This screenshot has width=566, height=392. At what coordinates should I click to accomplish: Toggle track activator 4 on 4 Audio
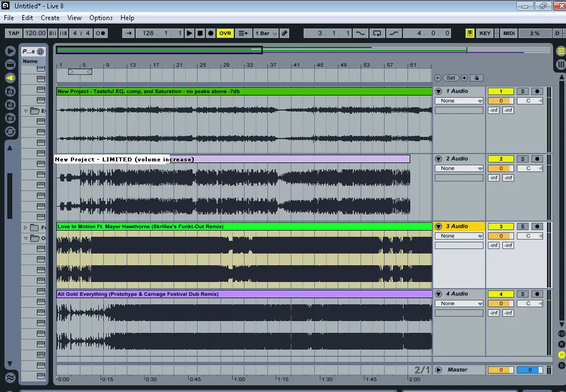point(501,294)
